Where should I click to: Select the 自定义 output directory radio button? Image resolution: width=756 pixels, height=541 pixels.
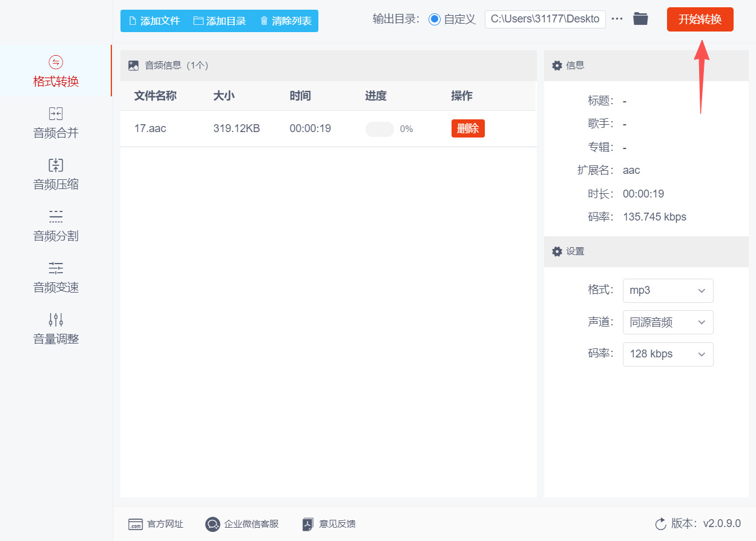[x=433, y=19]
